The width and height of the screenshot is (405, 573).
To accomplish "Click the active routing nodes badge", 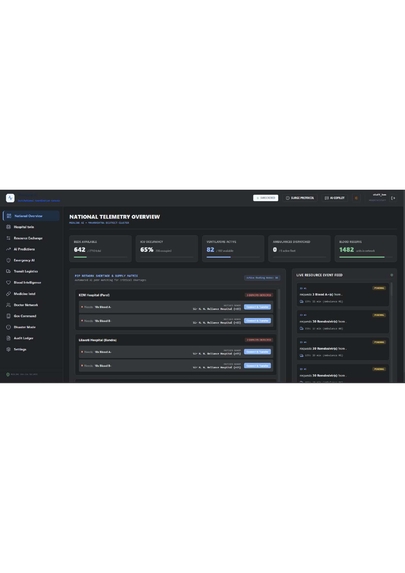I will (x=262, y=278).
